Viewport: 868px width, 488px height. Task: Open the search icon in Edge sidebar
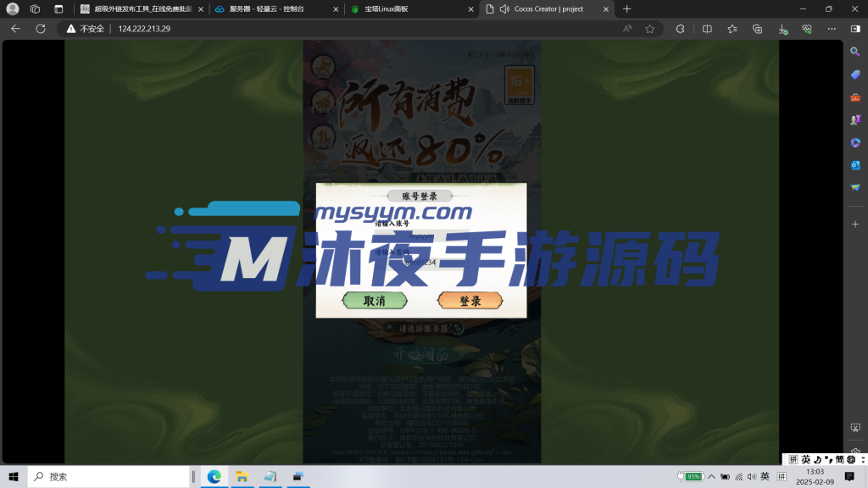coord(853,53)
